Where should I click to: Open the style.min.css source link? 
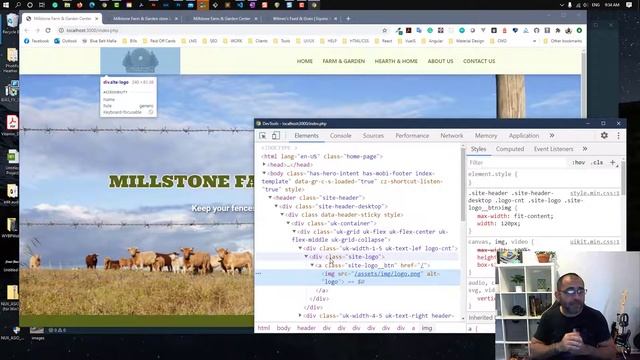(594, 193)
